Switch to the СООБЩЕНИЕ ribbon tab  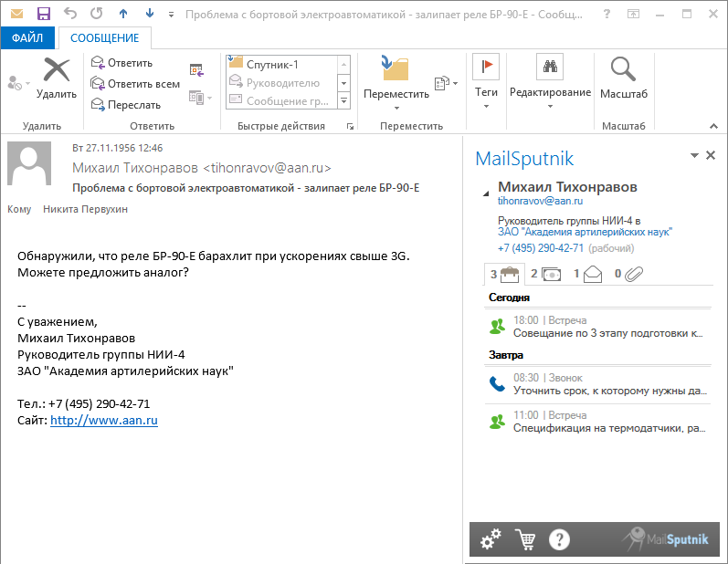[x=104, y=38]
